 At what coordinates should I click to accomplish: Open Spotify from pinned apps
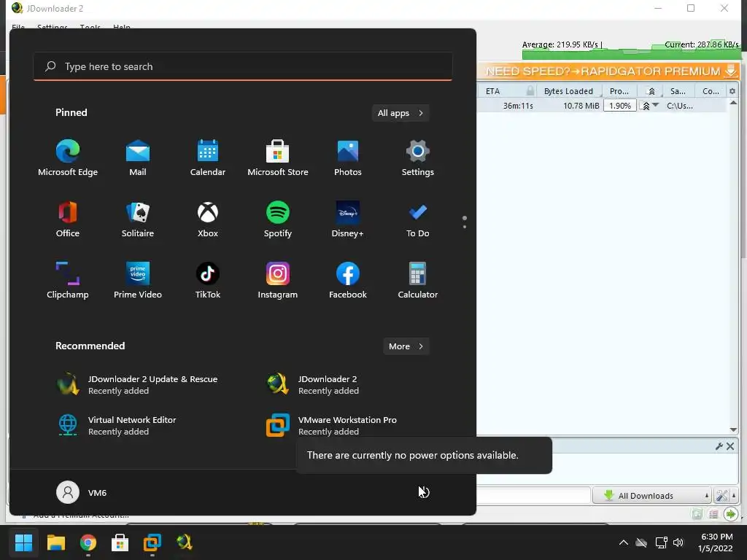278,219
